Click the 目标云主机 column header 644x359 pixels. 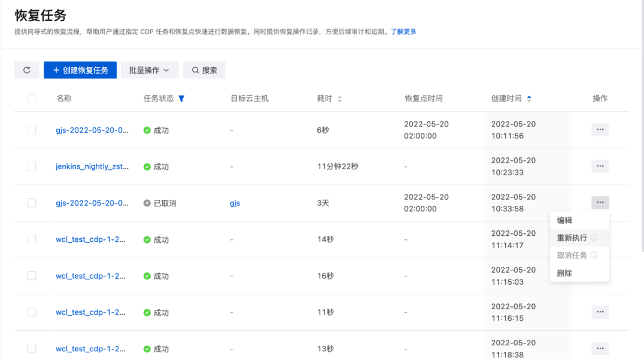point(250,99)
